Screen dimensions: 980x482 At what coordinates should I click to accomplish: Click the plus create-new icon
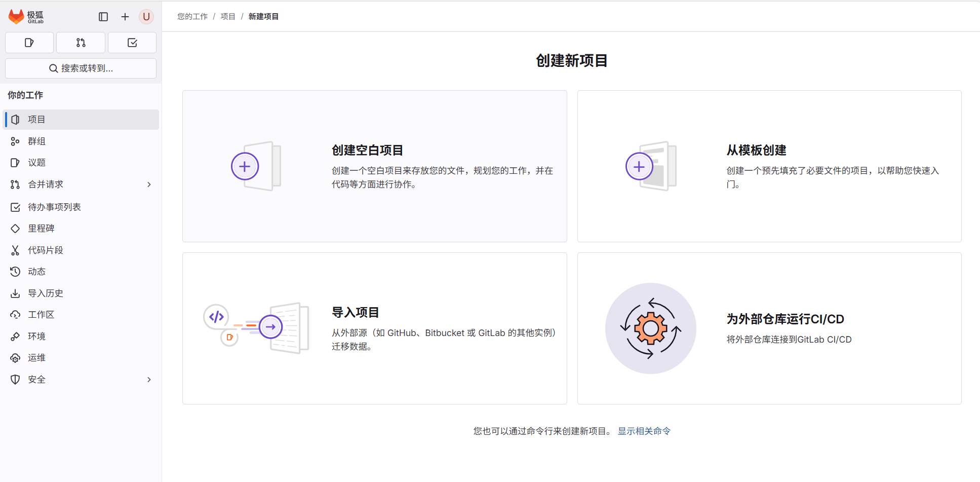(125, 17)
